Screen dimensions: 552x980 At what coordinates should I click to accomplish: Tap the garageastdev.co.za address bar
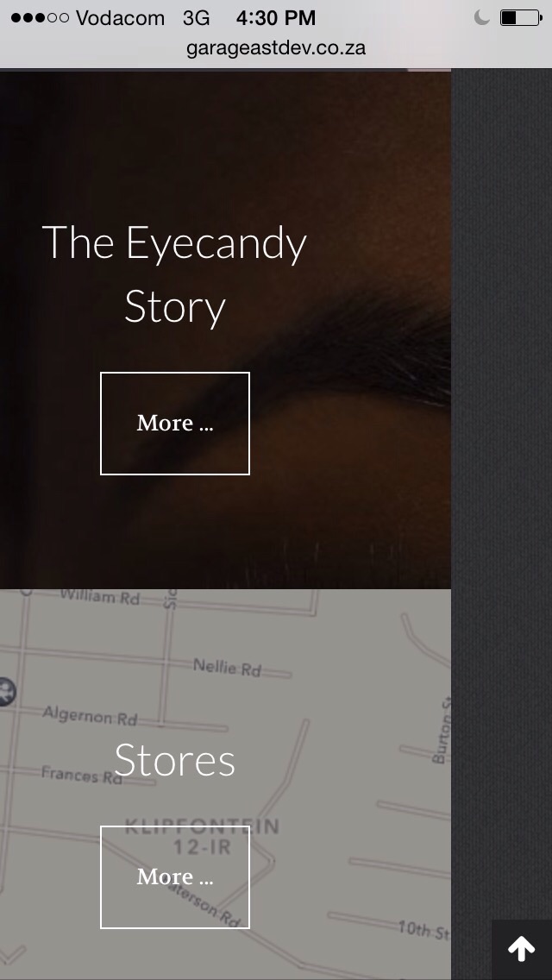[x=276, y=47]
